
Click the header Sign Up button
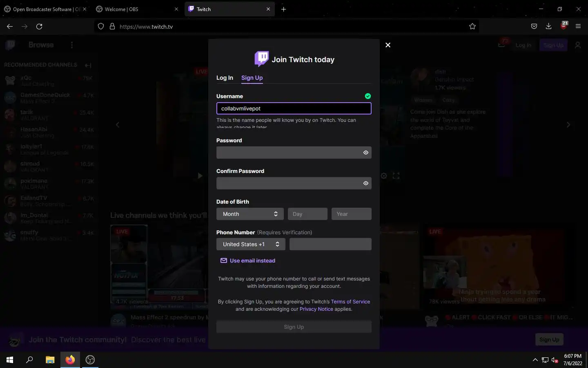(553, 45)
